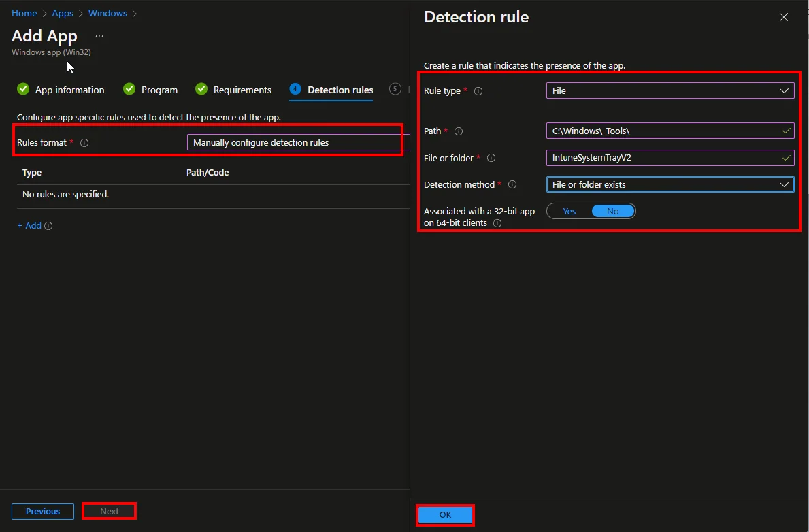
Task: Click the Type column header
Action: pos(32,173)
